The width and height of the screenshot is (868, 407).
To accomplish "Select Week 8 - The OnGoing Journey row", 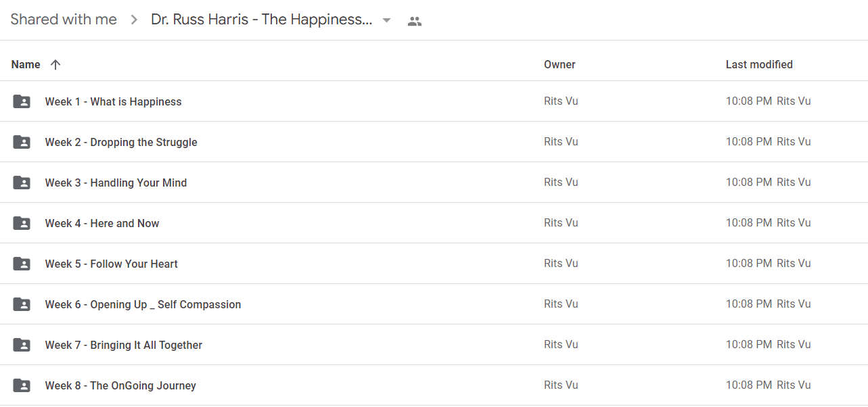I will coord(434,385).
